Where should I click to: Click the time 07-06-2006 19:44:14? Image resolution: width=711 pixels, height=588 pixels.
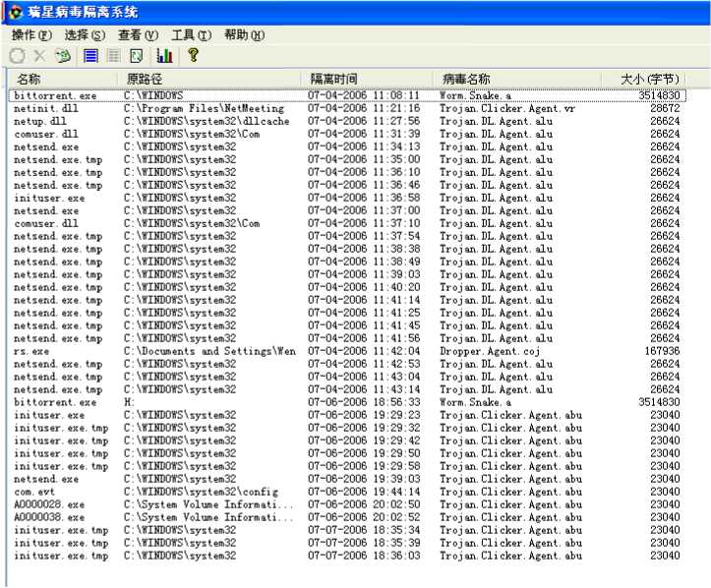(x=364, y=492)
